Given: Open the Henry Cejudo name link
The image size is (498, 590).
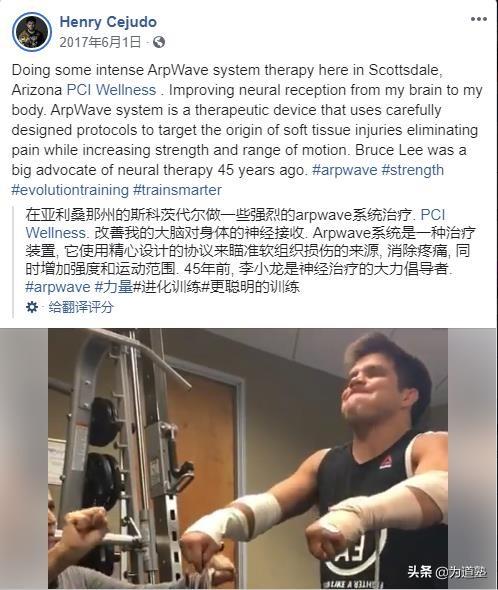Looking at the screenshot, I should 108,22.
